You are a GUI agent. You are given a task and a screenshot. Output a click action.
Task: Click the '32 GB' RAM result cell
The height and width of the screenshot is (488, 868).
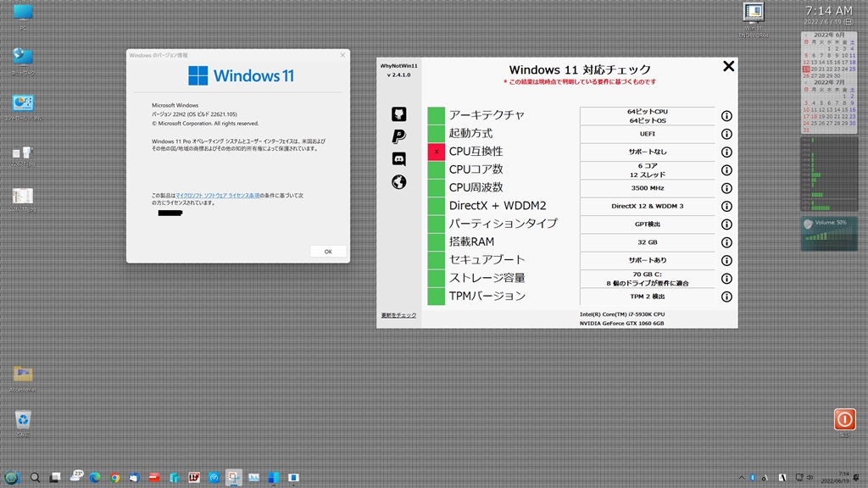coord(647,242)
